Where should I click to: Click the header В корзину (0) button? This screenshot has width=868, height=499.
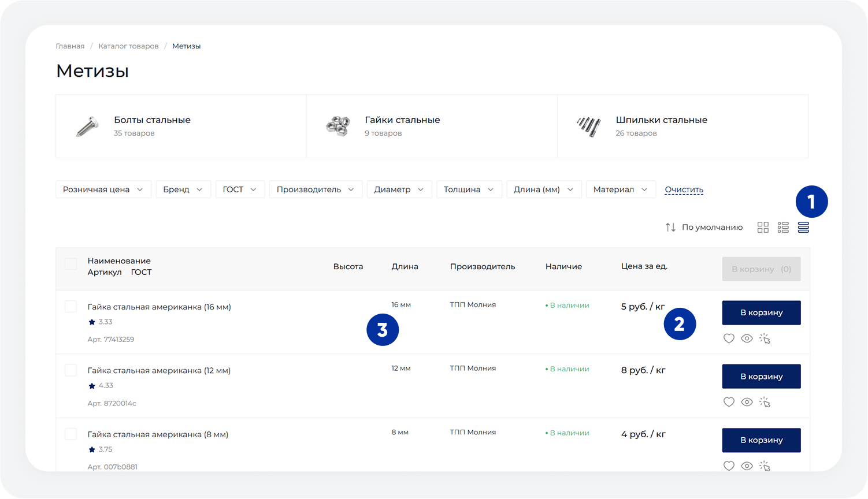[x=762, y=269]
